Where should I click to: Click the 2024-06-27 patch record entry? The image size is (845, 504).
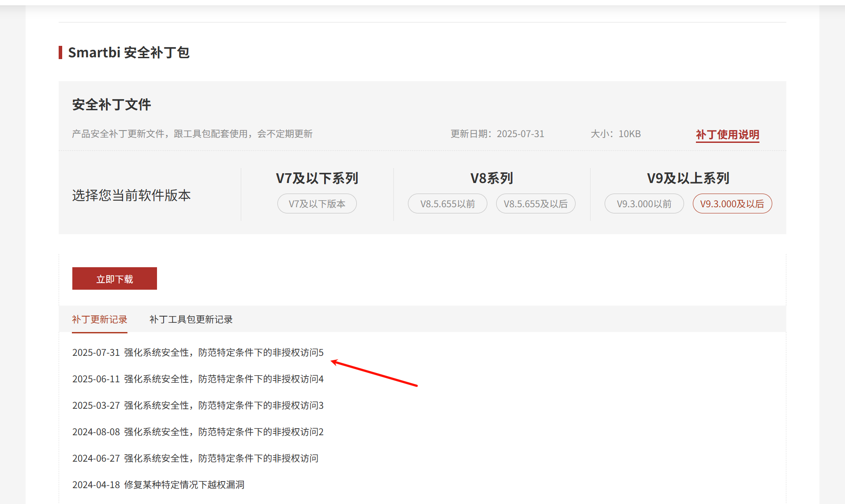(x=195, y=458)
